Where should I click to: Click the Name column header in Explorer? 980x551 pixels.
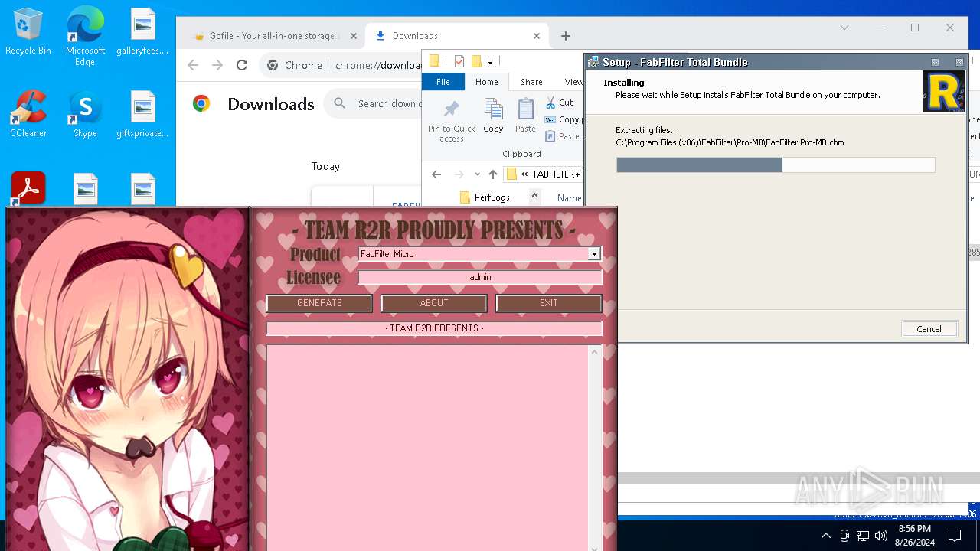pyautogui.click(x=569, y=198)
